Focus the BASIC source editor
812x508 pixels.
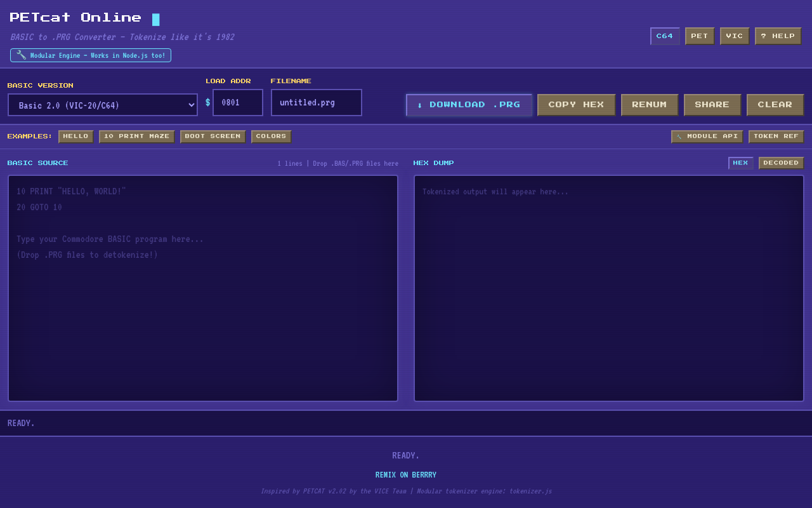203,288
